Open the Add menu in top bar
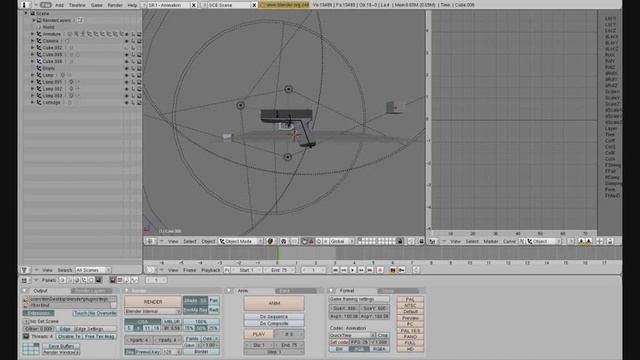The height and width of the screenshot is (360, 640). 60,5
